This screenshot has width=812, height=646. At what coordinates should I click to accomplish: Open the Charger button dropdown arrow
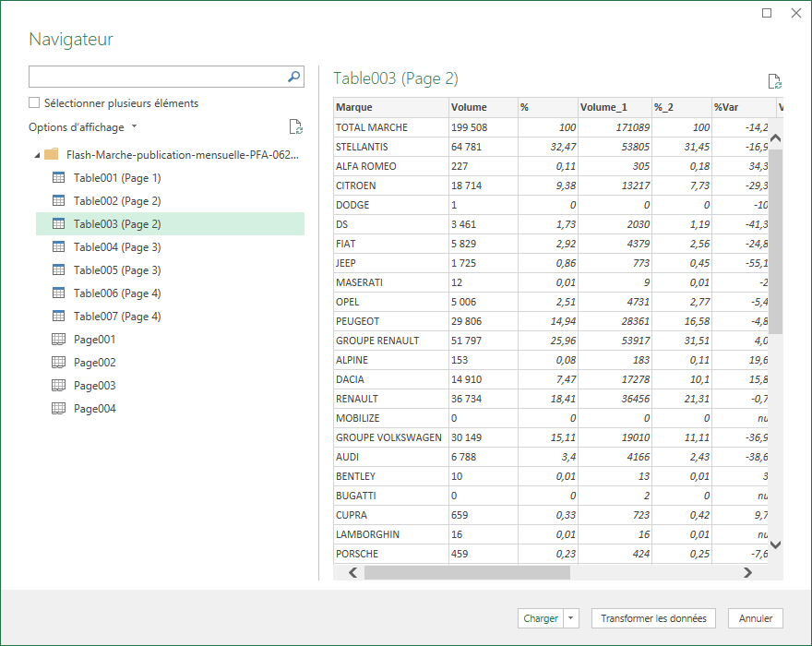coord(570,618)
